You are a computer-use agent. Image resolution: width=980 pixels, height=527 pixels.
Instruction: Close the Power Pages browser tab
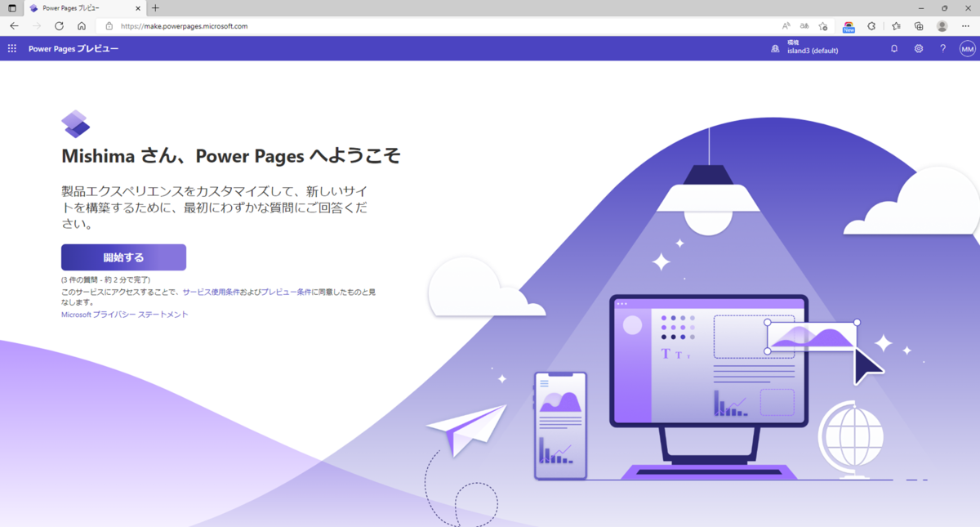(x=137, y=8)
